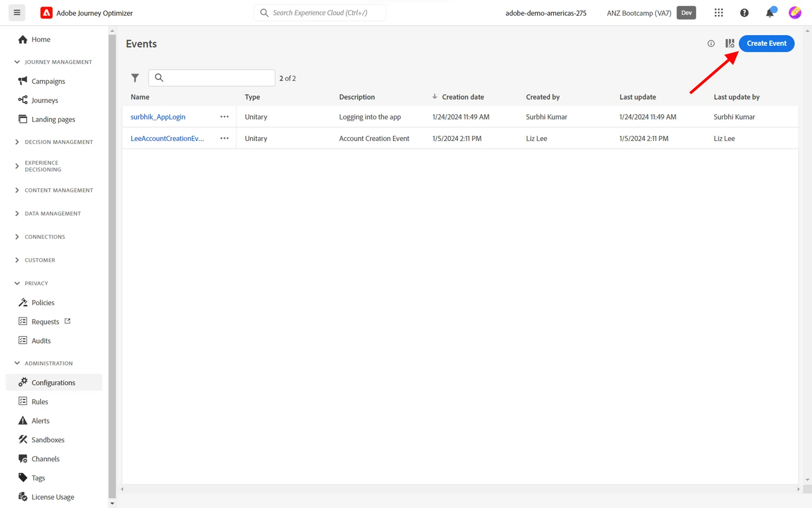Open more actions for surbhik_AppLogin
Screen dimensions: 812x508
[224, 117]
